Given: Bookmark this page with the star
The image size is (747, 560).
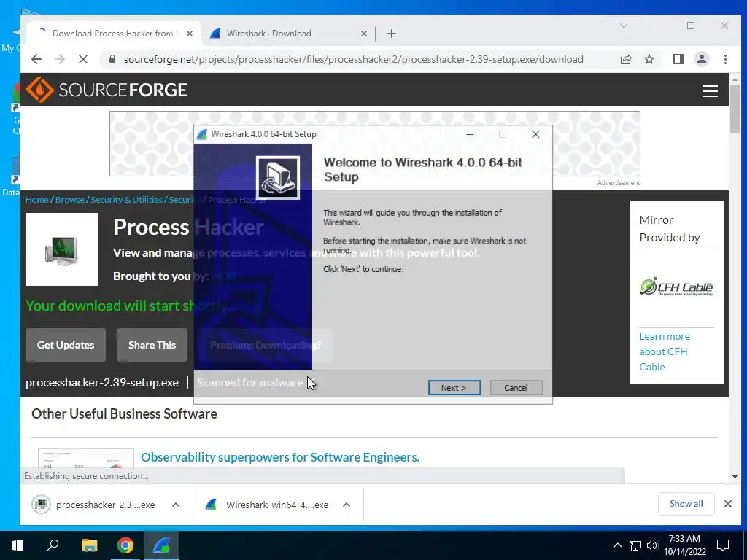Looking at the screenshot, I should pyautogui.click(x=649, y=59).
